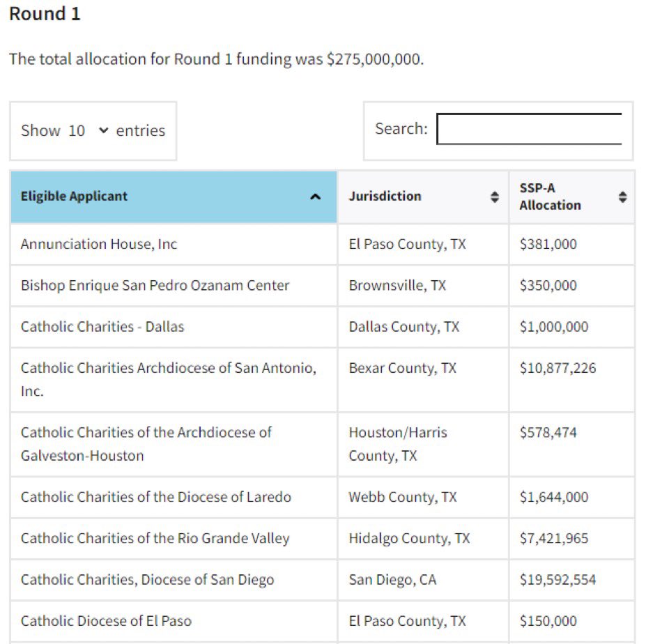This screenshot has width=646, height=644.
Task: Select the Annunciation House, Inc row
Action: (99, 244)
